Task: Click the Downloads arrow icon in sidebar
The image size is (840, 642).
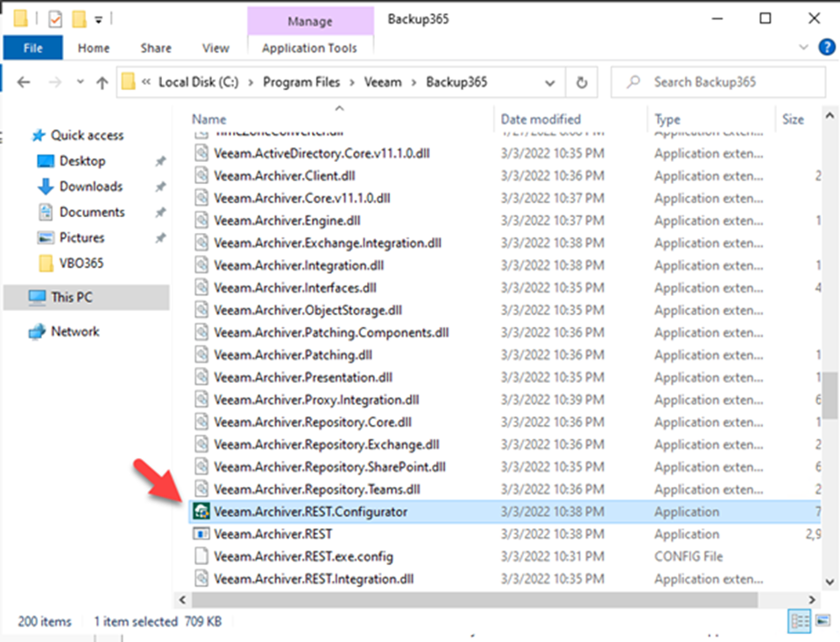Action: pos(46,187)
